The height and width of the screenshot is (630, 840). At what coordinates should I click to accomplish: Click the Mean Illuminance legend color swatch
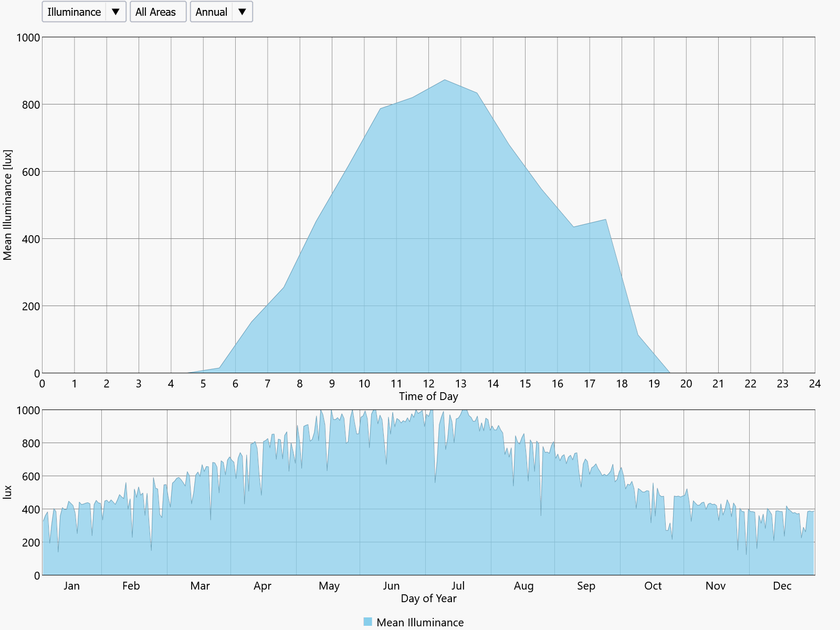(x=367, y=622)
